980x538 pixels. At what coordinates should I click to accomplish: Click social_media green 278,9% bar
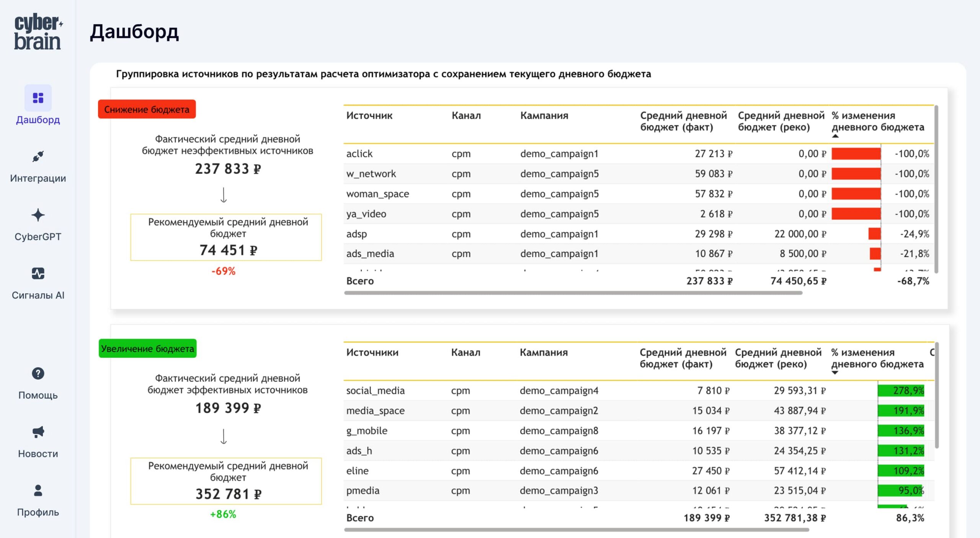click(x=900, y=391)
